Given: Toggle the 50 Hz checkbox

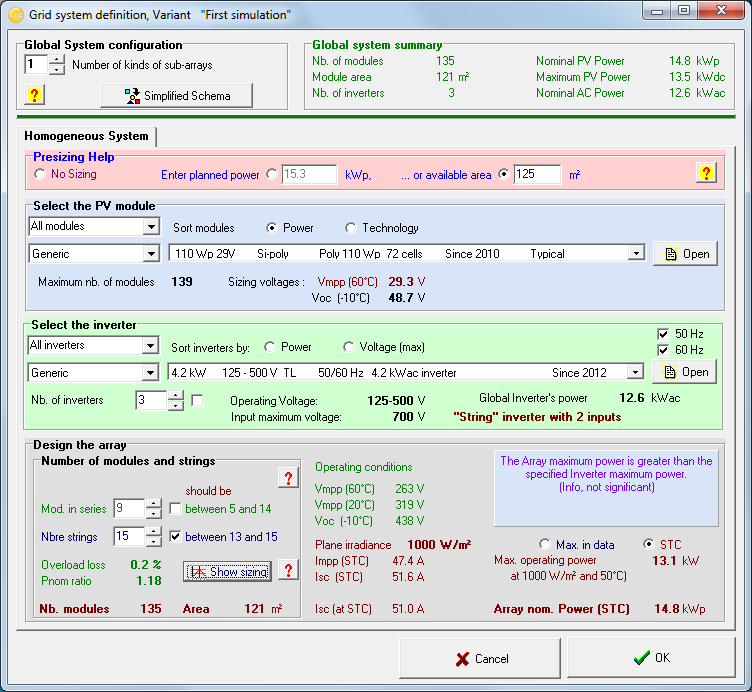Looking at the screenshot, I should pos(663,334).
